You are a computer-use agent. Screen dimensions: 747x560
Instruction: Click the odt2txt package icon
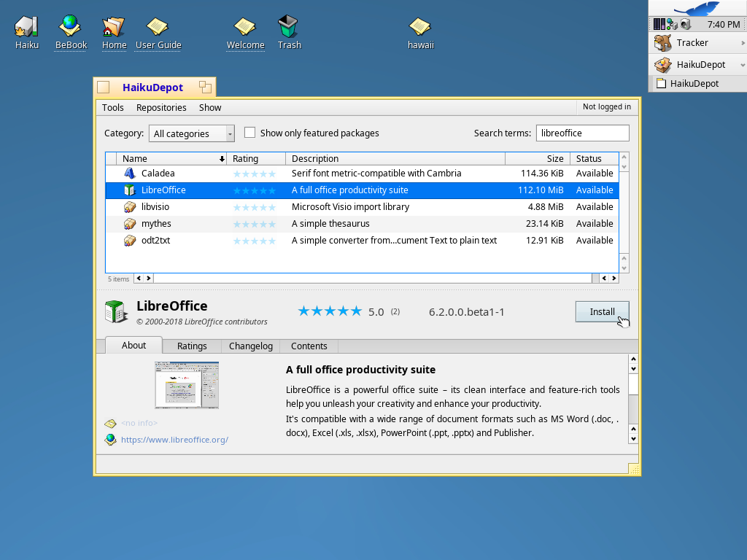130,241
